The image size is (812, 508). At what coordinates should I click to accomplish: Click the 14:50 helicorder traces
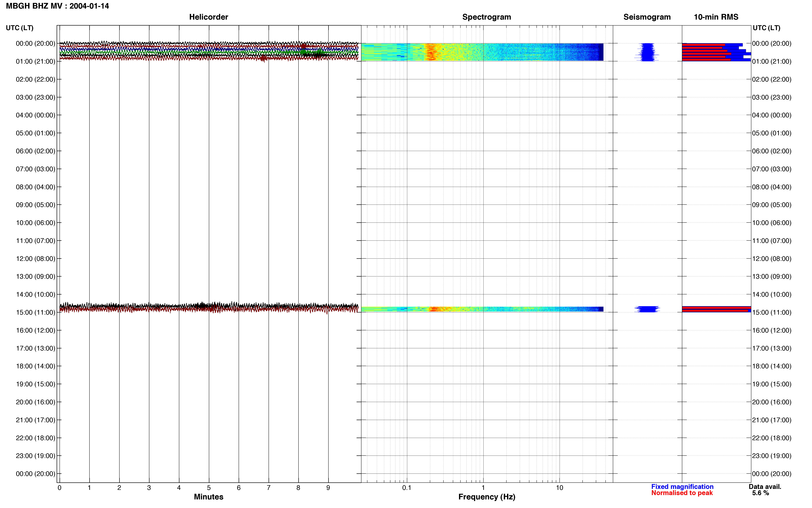(x=209, y=307)
